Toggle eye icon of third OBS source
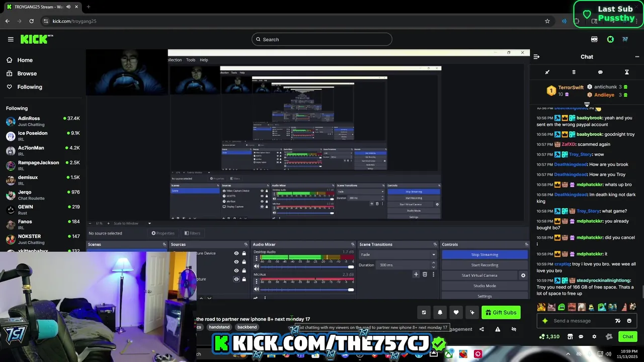The width and height of the screenshot is (644, 362). [236, 270]
